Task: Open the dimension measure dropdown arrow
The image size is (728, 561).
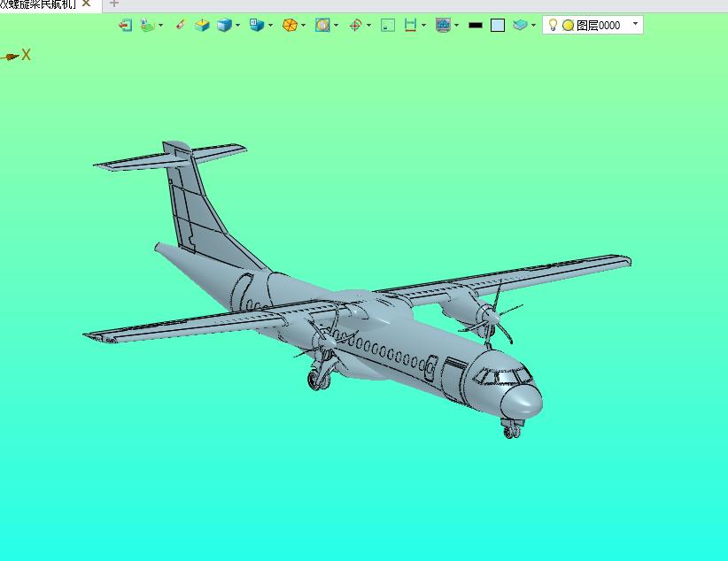Action: (x=423, y=25)
